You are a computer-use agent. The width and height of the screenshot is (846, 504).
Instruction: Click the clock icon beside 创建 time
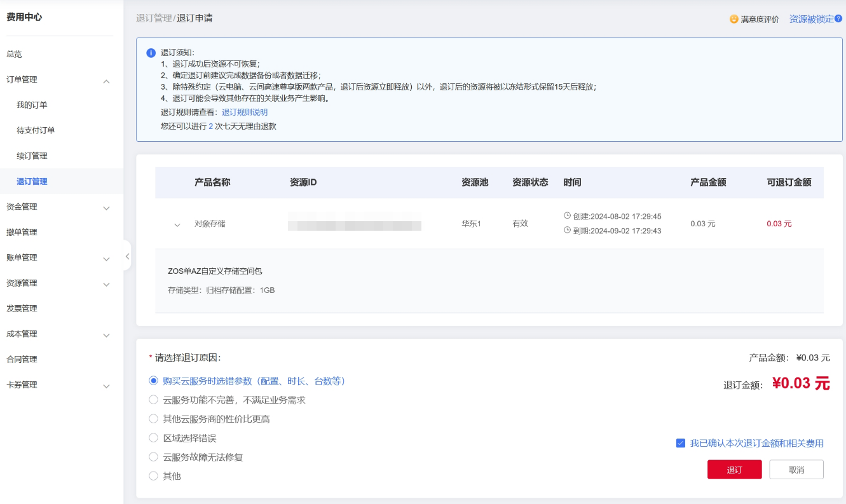point(567,216)
